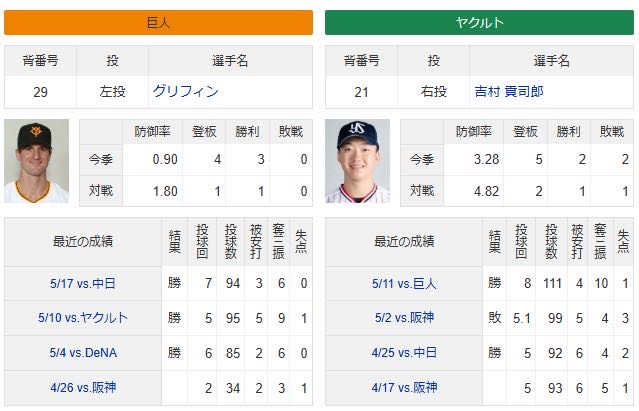Click Giants pitcher 防御率 column header
Screen dimensions: 639x411
152,132
